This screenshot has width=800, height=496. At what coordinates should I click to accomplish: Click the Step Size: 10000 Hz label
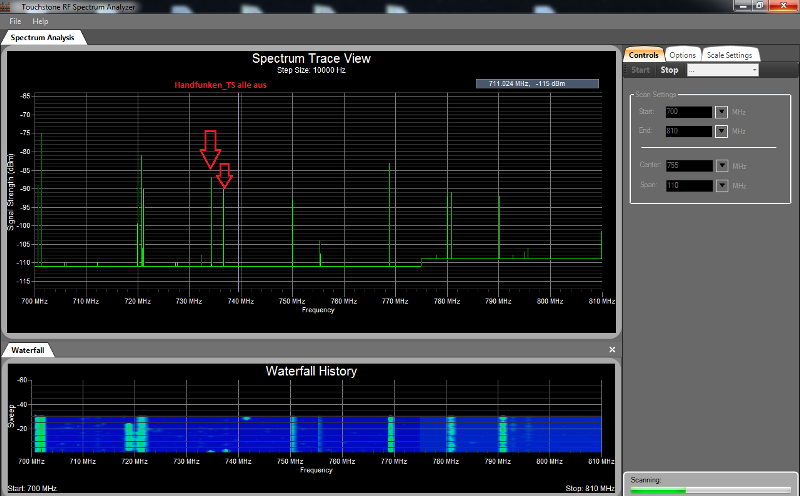pos(311,70)
